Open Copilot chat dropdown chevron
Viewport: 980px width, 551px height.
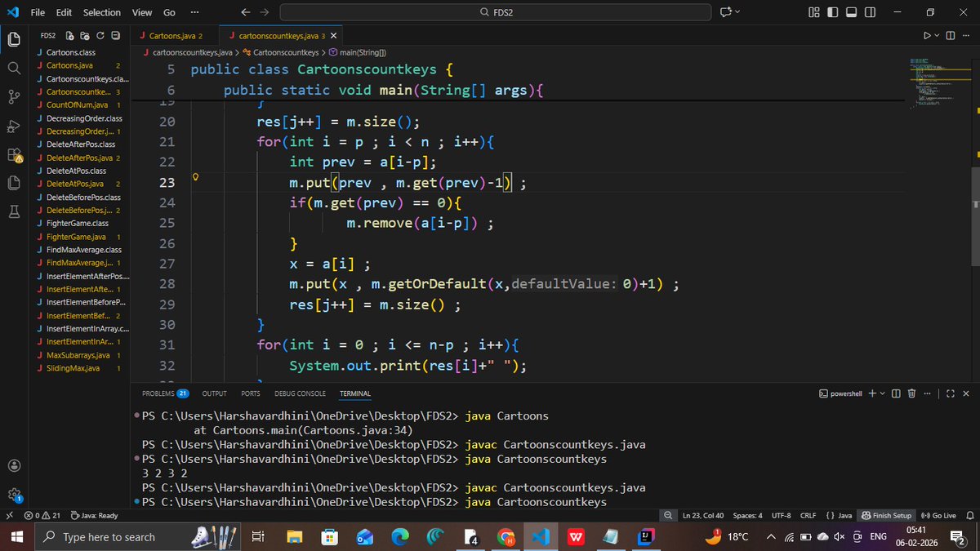(x=737, y=12)
